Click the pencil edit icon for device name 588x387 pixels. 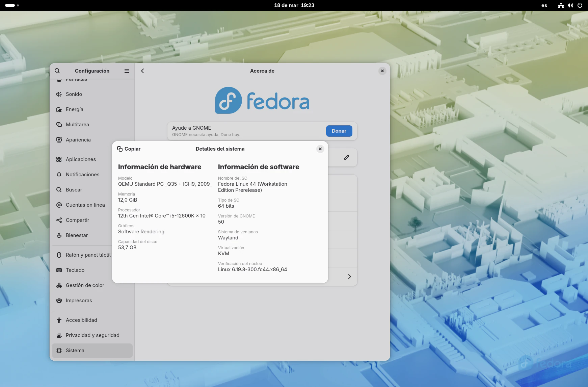click(x=346, y=157)
